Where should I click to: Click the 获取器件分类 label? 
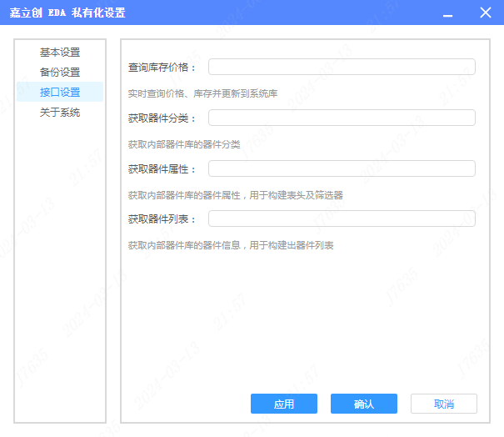[x=162, y=118]
